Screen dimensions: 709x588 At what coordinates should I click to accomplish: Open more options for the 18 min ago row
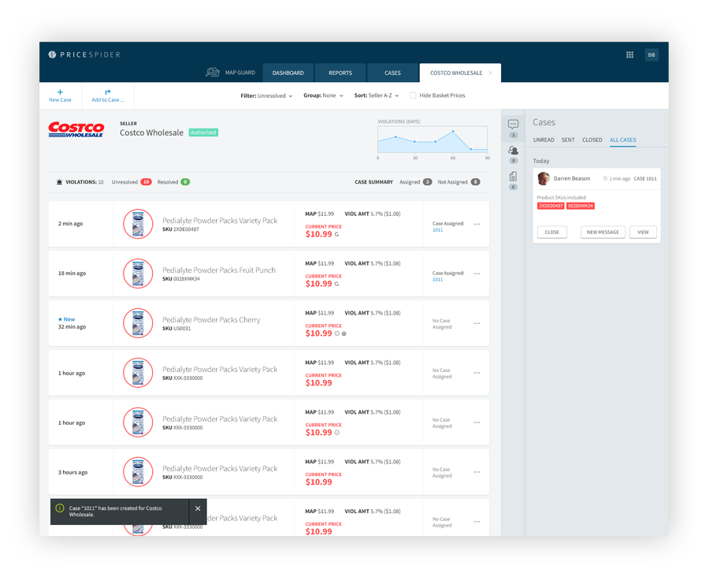pyautogui.click(x=477, y=274)
